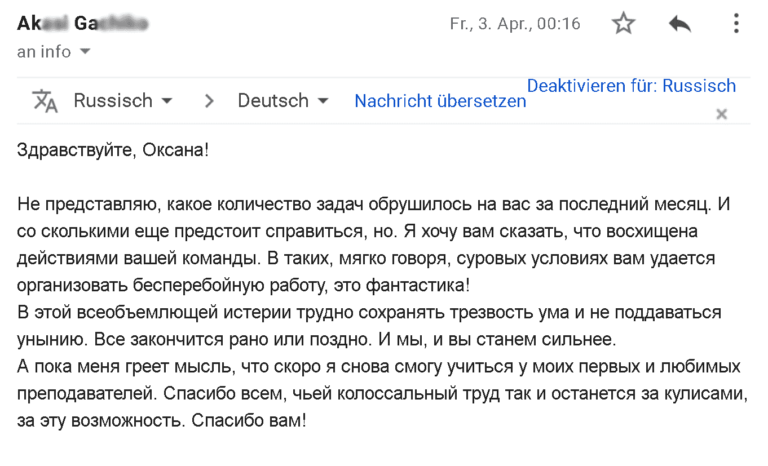768x466 pixels.
Task: Click the translate language icon
Action: [x=45, y=101]
